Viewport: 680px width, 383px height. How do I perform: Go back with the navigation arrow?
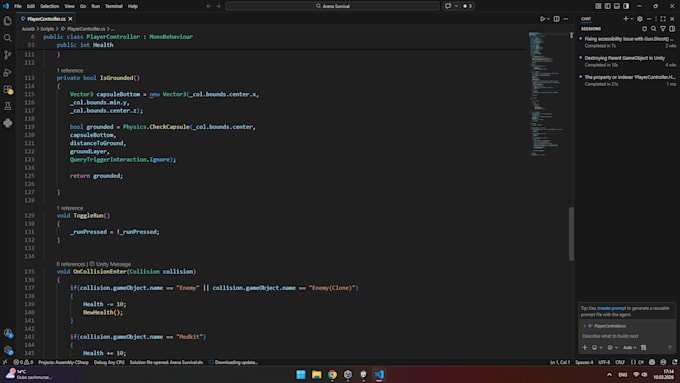point(209,6)
